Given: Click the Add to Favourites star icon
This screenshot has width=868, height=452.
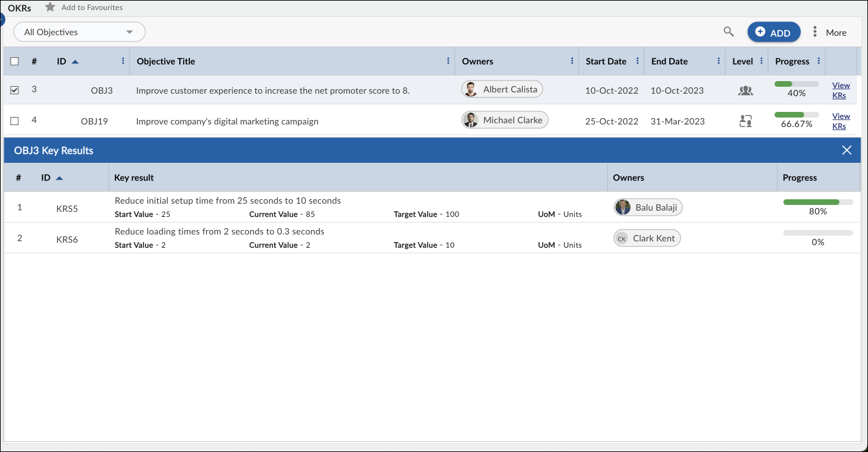Looking at the screenshot, I should [48, 8].
